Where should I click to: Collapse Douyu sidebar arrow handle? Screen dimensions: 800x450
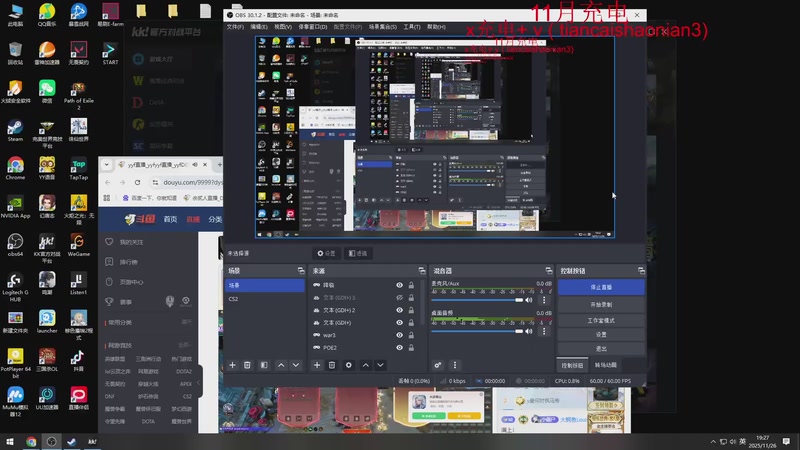click(199, 382)
